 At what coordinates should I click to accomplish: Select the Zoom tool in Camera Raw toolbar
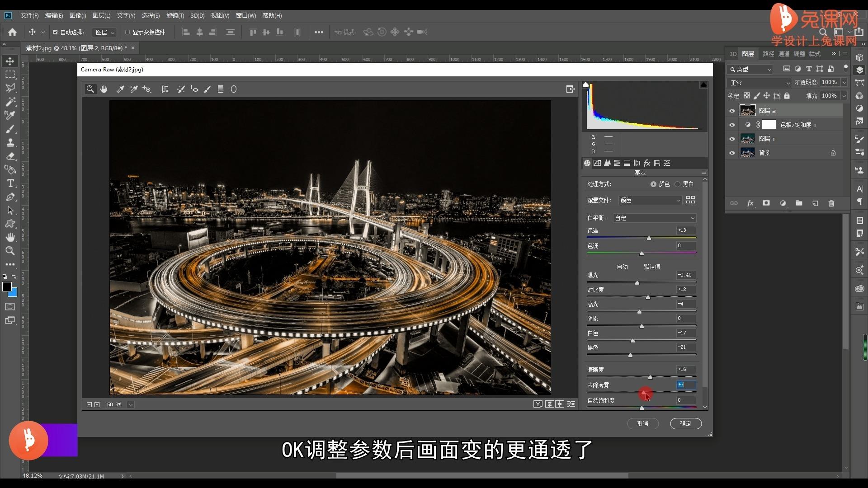[90, 89]
